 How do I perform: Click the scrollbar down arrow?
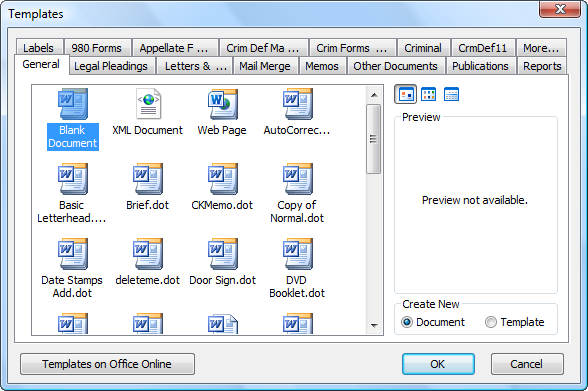[374, 325]
